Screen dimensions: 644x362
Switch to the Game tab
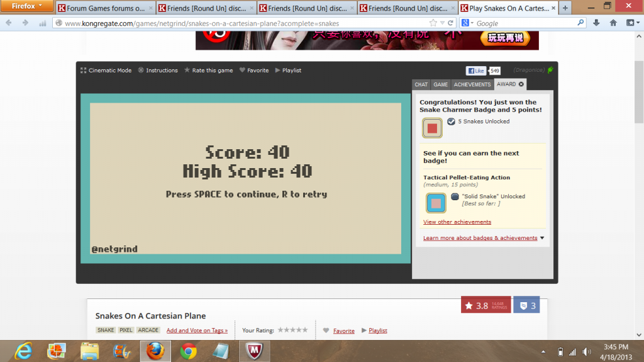(441, 84)
